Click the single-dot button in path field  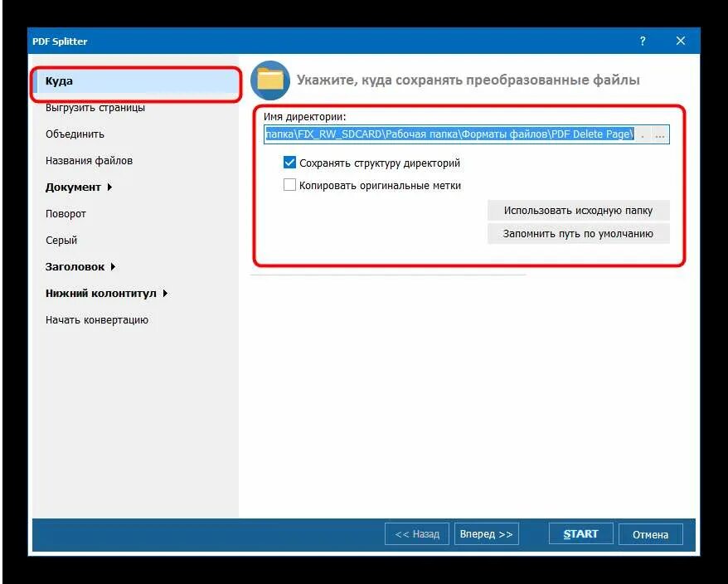(643, 134)
